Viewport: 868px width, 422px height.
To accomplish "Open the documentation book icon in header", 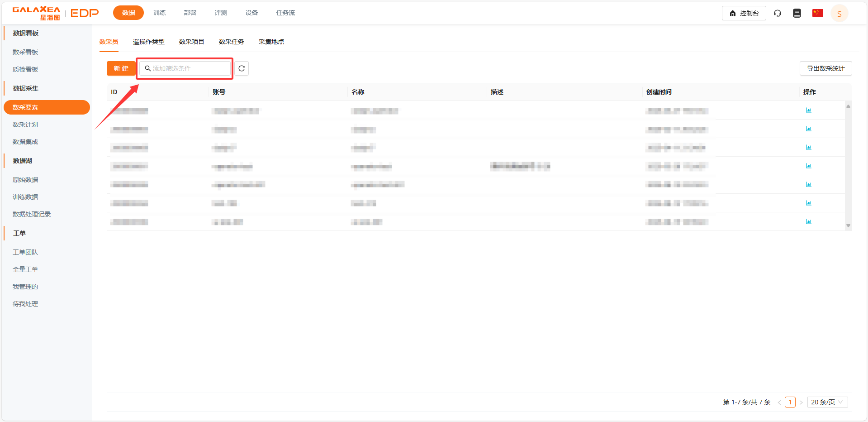I will [x=797, y=13].
